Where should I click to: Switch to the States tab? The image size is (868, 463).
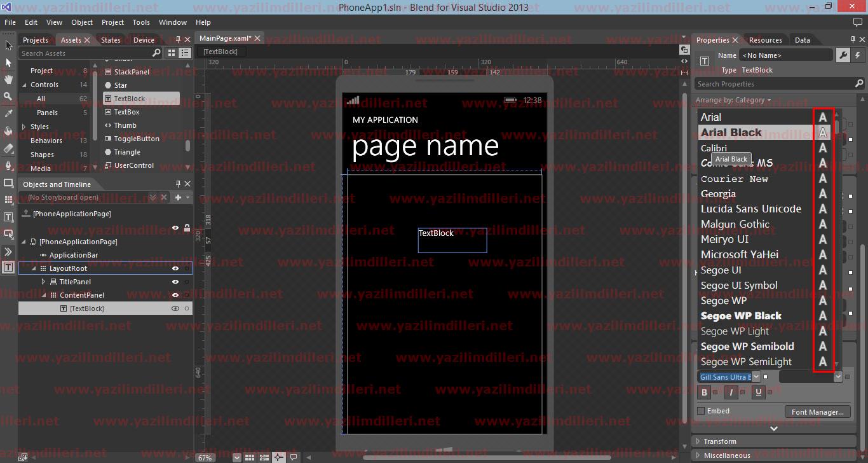(111, 40)
